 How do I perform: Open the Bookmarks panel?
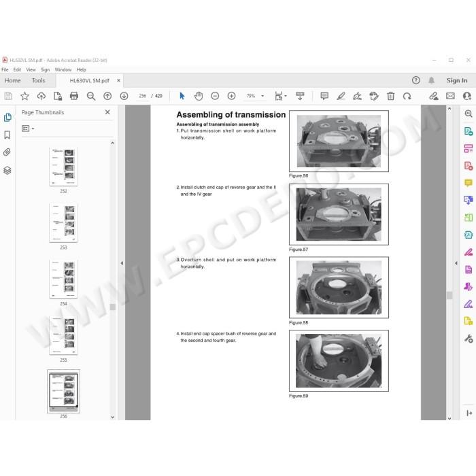pos(7,135)
